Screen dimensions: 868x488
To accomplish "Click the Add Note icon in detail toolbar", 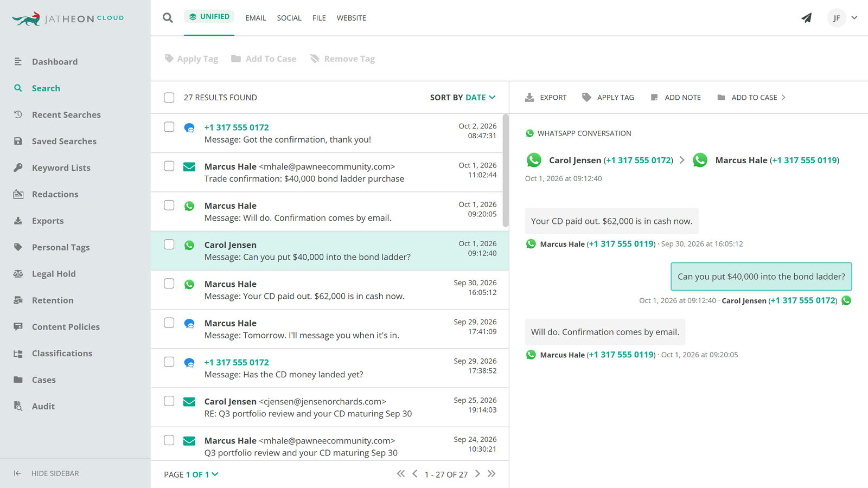I will click(654, 98).
